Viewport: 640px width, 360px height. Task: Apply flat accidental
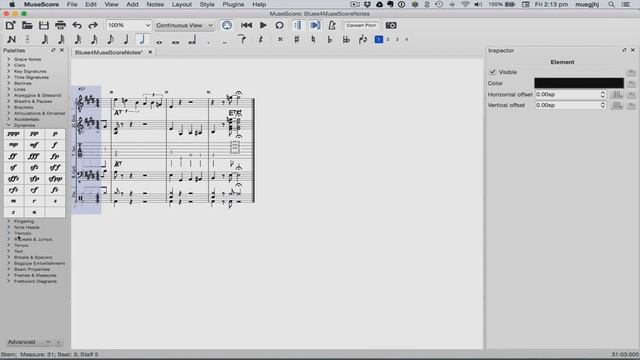330,40
